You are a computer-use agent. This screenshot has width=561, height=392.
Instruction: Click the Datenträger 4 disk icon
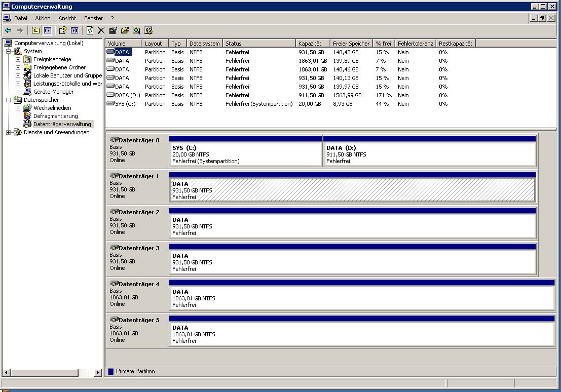click(x=114, y=284)
